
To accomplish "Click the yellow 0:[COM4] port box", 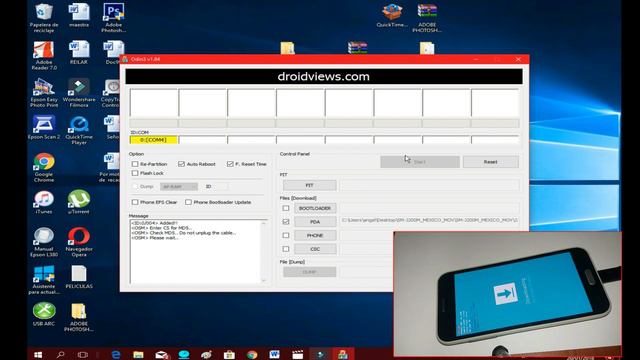I will point(153,140).
